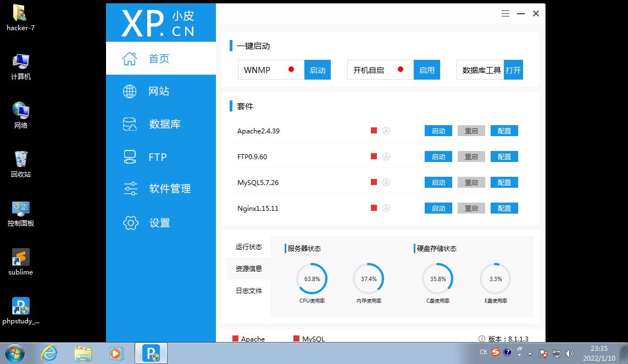Screen dimensions: 628x364
Task: Select the phpstudy shortcut desktop icon
Action: [20, 311]
